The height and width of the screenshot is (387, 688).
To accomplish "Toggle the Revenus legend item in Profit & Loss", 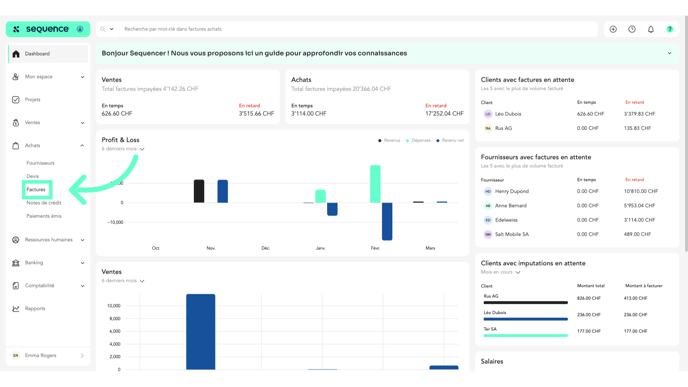I will tap(389, 140).
